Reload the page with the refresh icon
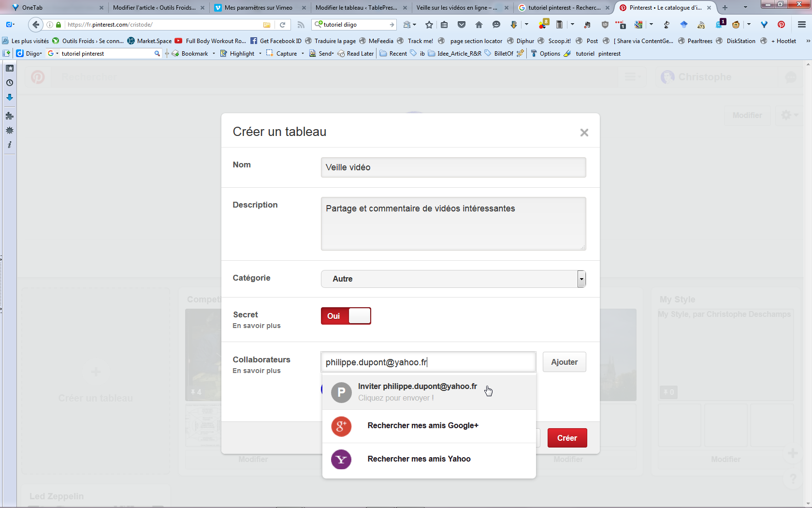 click(283, 25)
